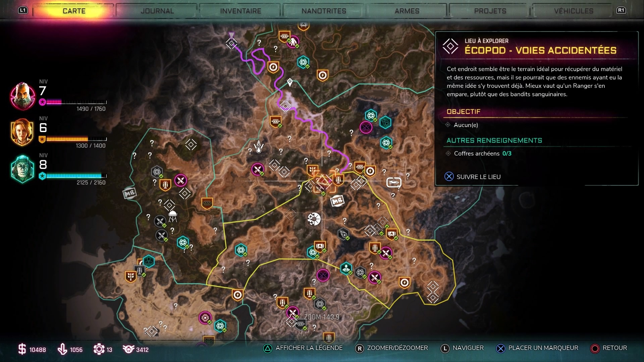644x362 pixels.
Task: Click the grey comet hexagon with checkmark
Action: click(343, 234)
